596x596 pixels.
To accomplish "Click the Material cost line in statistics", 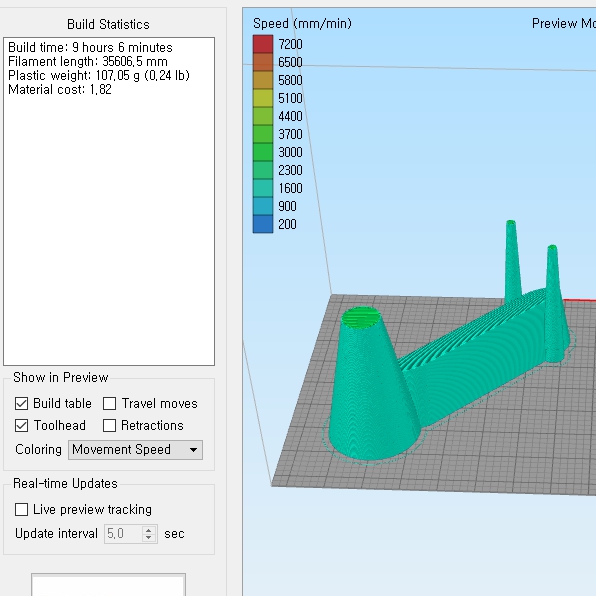I will [60, 90].
